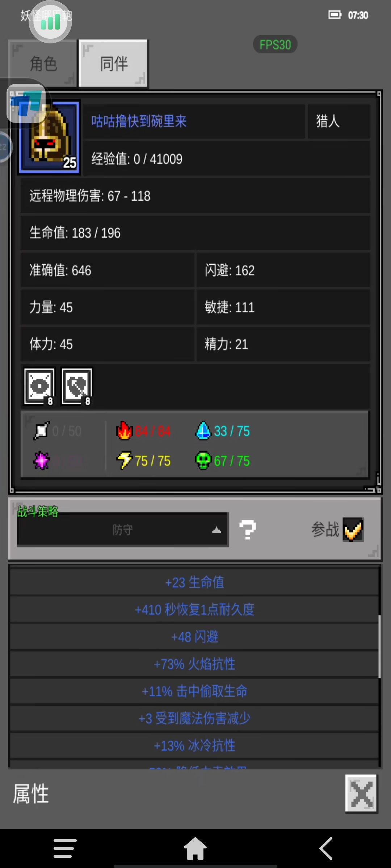Open the battle strategy help question mark
The width and height of the screenshot is (391, 868).
[x=248, y=529]
